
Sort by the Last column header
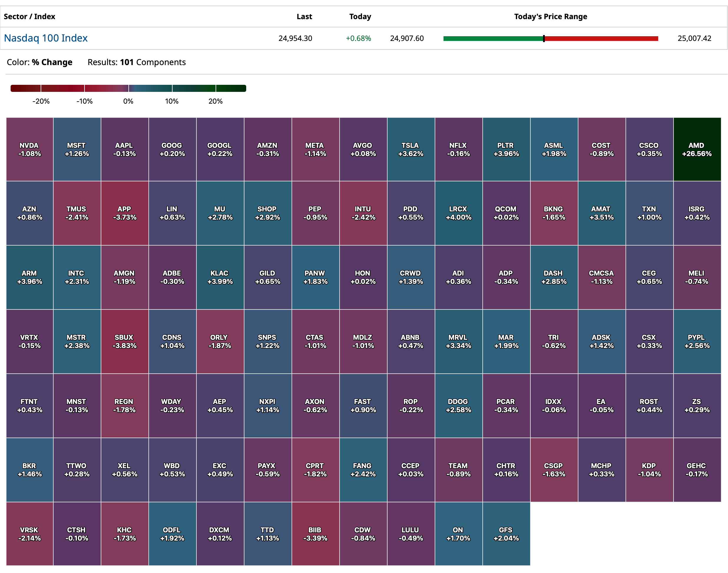coord(304,16)
